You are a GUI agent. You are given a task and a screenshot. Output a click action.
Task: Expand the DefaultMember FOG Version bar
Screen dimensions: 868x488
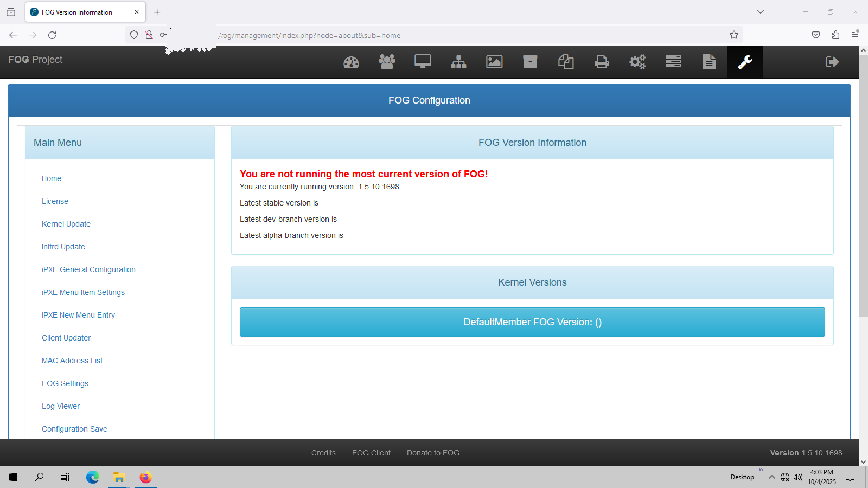pos(532,322)
